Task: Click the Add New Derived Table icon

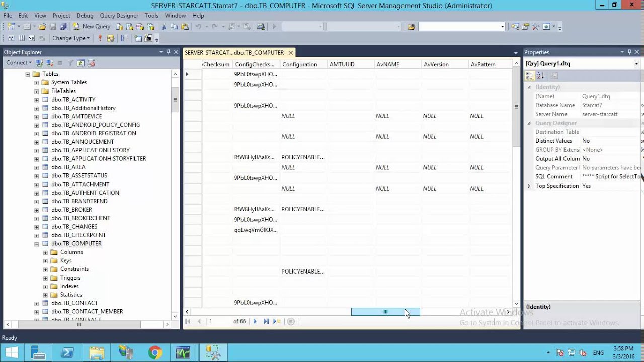Action: click(148, 38)
